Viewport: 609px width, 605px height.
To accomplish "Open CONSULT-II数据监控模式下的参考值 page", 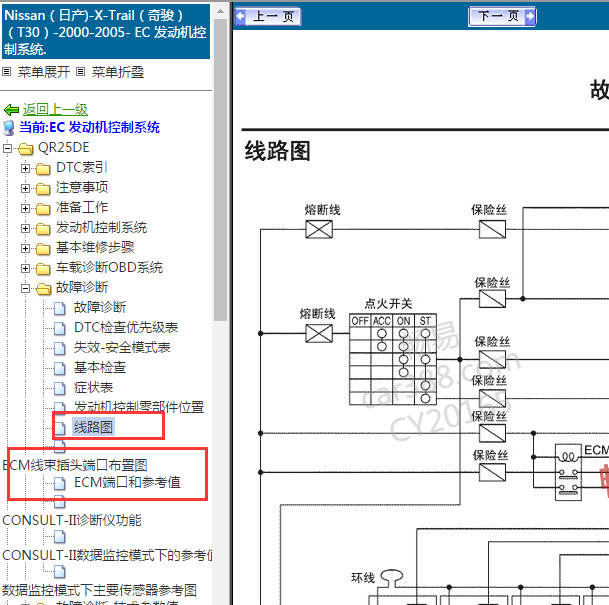I will pos(107,555).
